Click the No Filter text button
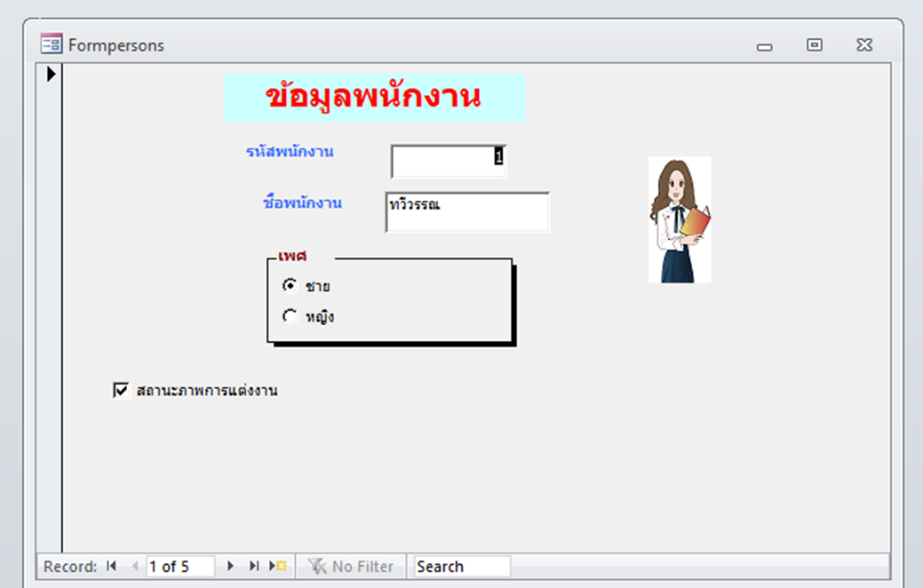The height and width of the screenshot is (588, 923). pos(362,566)
